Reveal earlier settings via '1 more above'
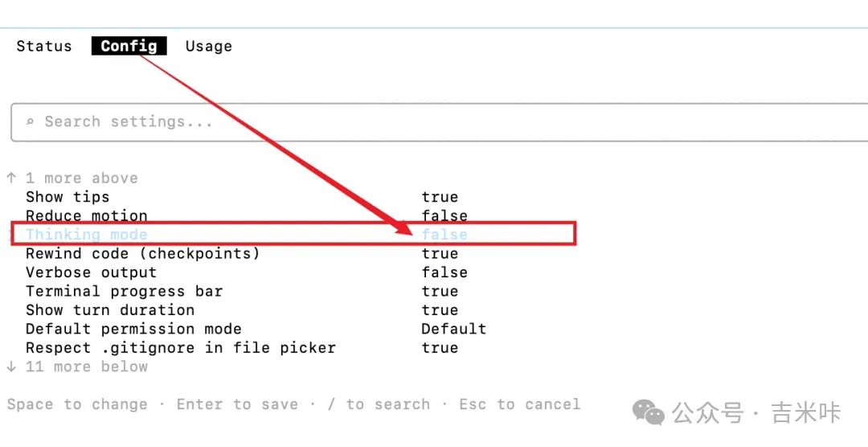868x447 pixels. 82,178
